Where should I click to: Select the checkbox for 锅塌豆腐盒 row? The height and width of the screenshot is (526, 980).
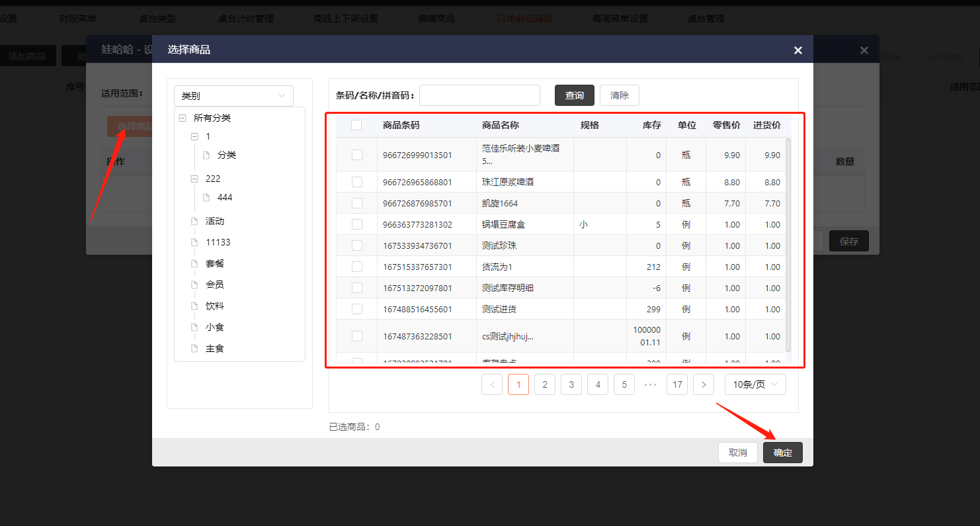pos(357,224)
